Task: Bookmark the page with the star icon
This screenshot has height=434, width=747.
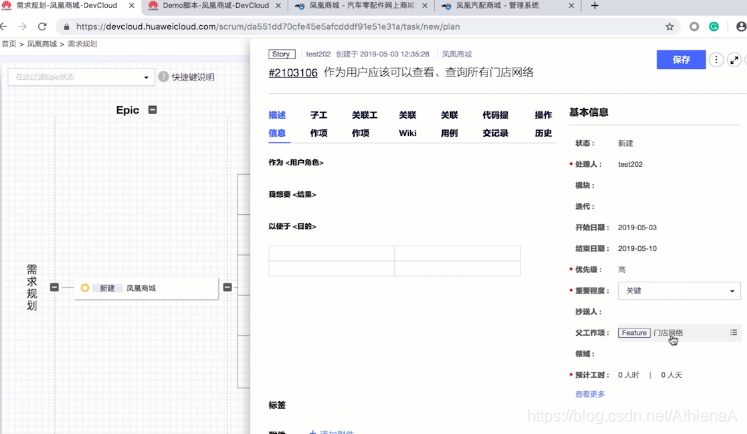Action: point(669,27)
